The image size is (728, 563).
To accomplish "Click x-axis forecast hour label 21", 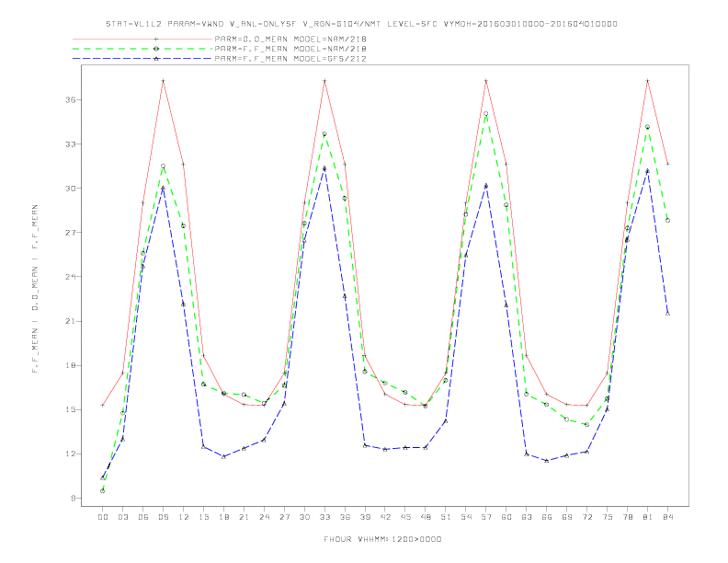I will (244, 517).
